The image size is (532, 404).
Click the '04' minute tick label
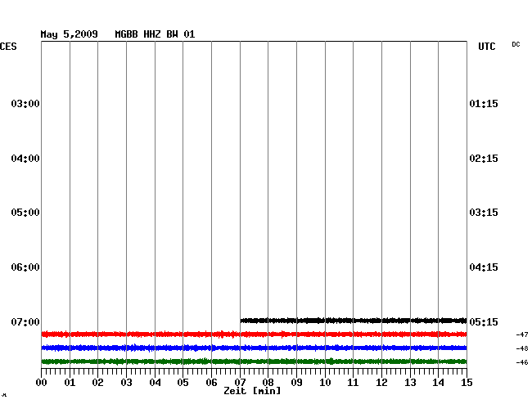pyautogui.click(x=155, y=383)
